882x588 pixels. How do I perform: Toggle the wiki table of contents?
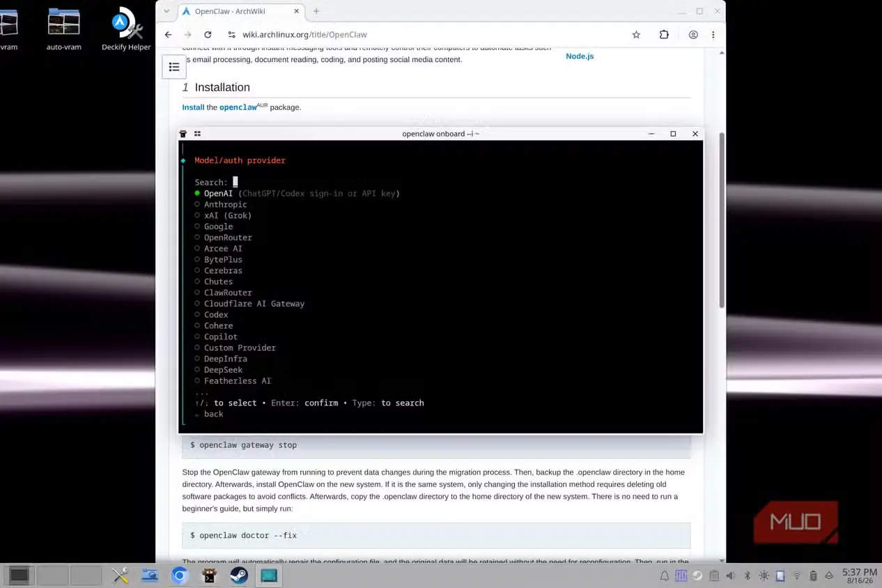pos(174,67)
